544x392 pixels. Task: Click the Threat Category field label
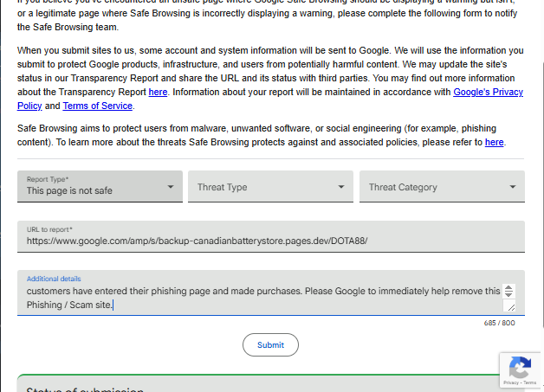tap(403, 187)
